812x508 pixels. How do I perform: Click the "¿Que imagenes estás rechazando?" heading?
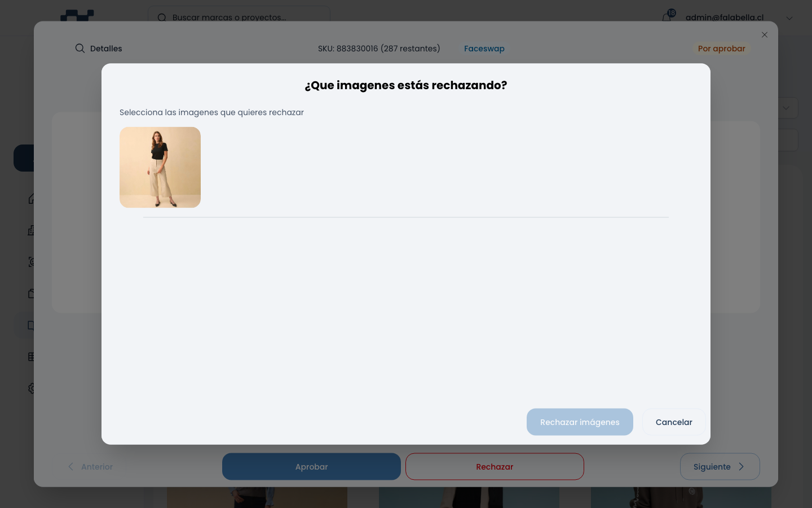pyautogui.click(x=406, y=85)
